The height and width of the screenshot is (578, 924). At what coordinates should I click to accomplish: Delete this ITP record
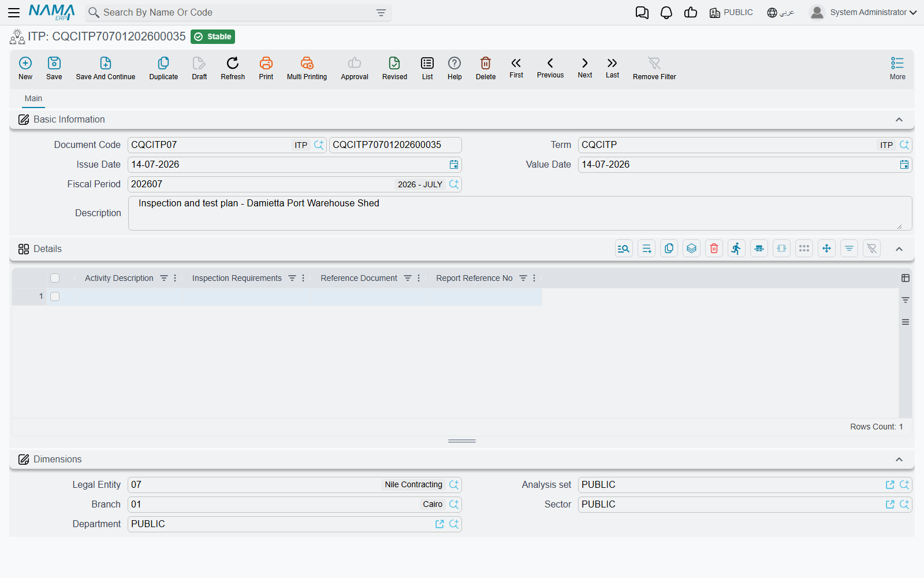tap(486, 68)
